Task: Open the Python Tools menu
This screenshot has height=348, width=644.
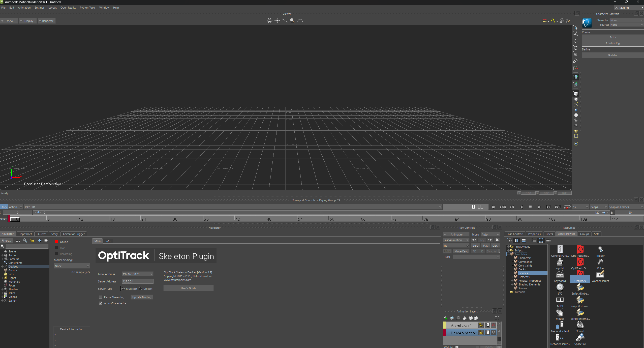Action: (x=87, y=8)
